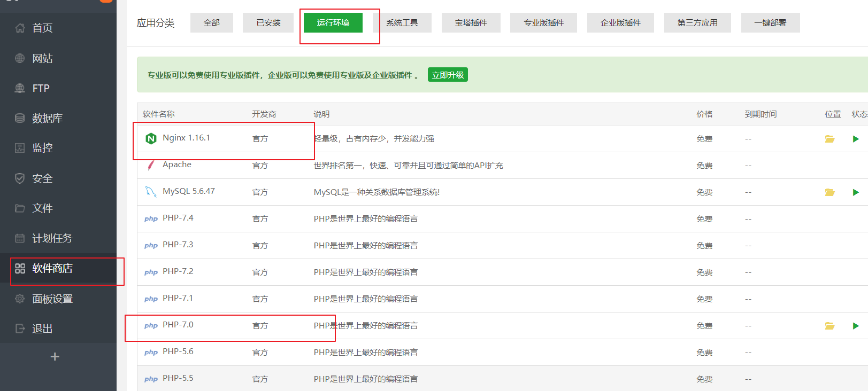Open the PHP-7.2 software entry
868x391 pixels.
pos(178,271)
